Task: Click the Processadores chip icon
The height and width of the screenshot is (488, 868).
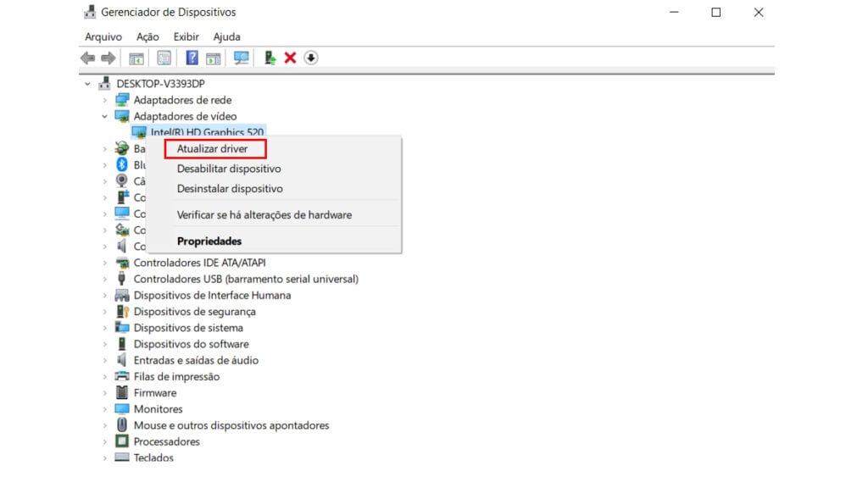Action: click(122, 441)
